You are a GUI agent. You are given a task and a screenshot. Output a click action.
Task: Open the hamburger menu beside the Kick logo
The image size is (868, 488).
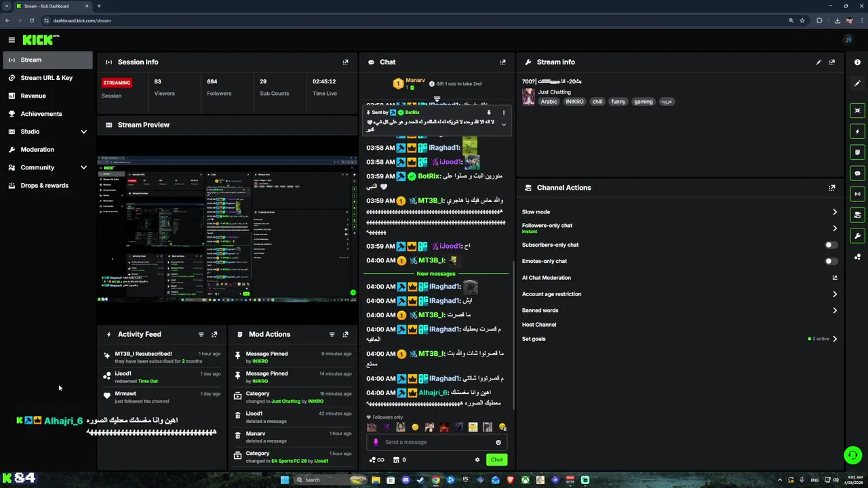tap(12, 40)
